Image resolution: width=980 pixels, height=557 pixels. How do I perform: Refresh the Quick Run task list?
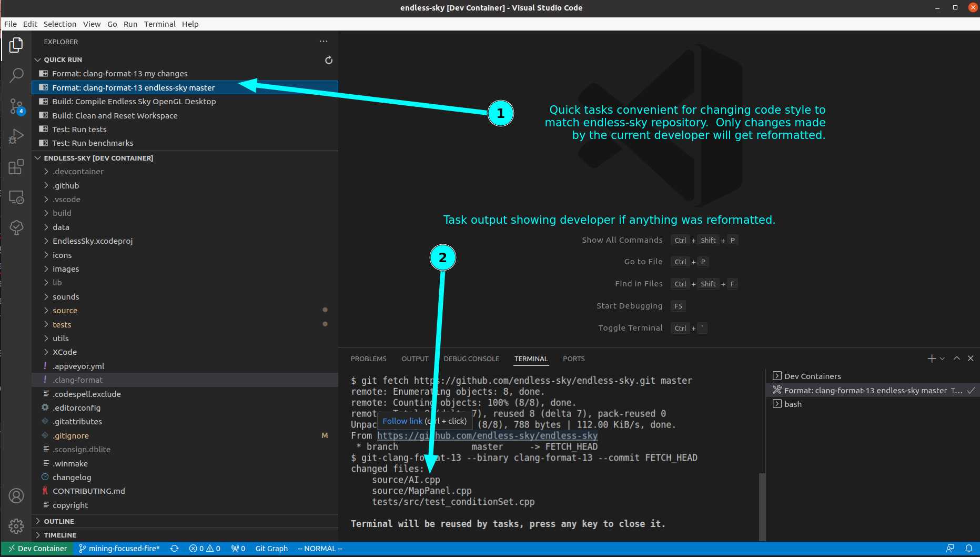[x=329, y=60]
